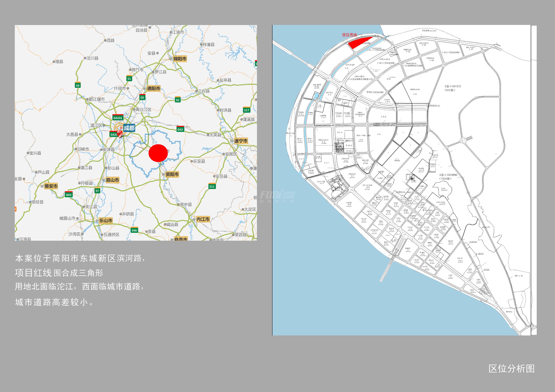Click the C-5-2 parcel label
555x392 pixels.
pos(384,117)
